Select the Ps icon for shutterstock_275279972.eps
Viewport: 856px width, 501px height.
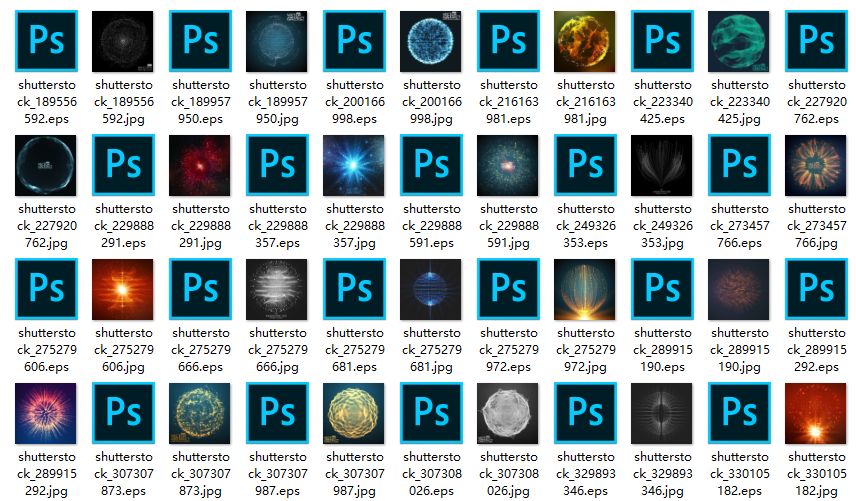[x=508, y=289]
